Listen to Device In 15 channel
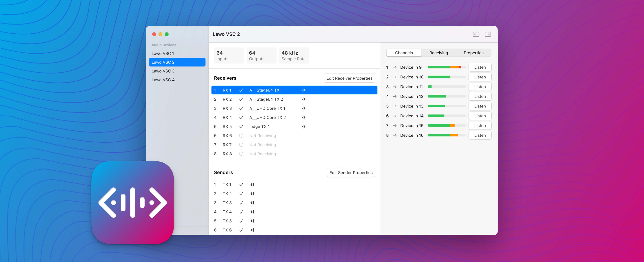Screen dimensions: 644x262 click(480, 126)
